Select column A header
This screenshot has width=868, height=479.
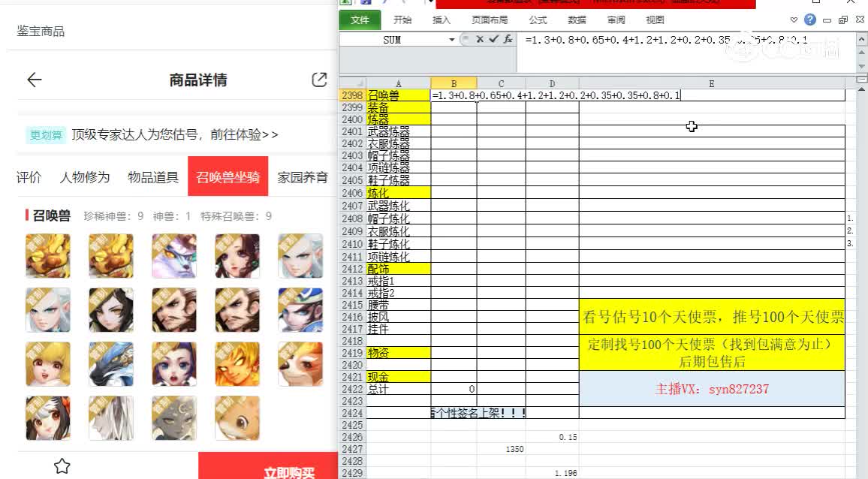tap(398, 83)
